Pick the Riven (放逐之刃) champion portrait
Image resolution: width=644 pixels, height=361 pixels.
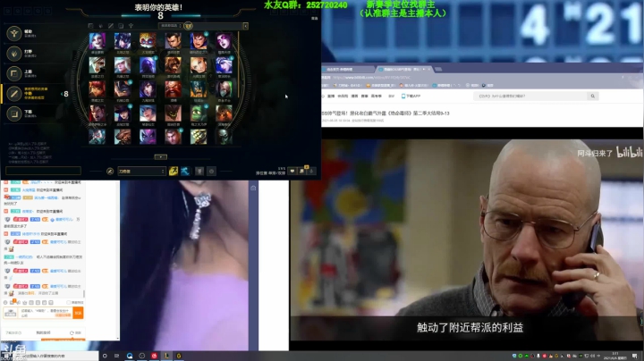97,65
